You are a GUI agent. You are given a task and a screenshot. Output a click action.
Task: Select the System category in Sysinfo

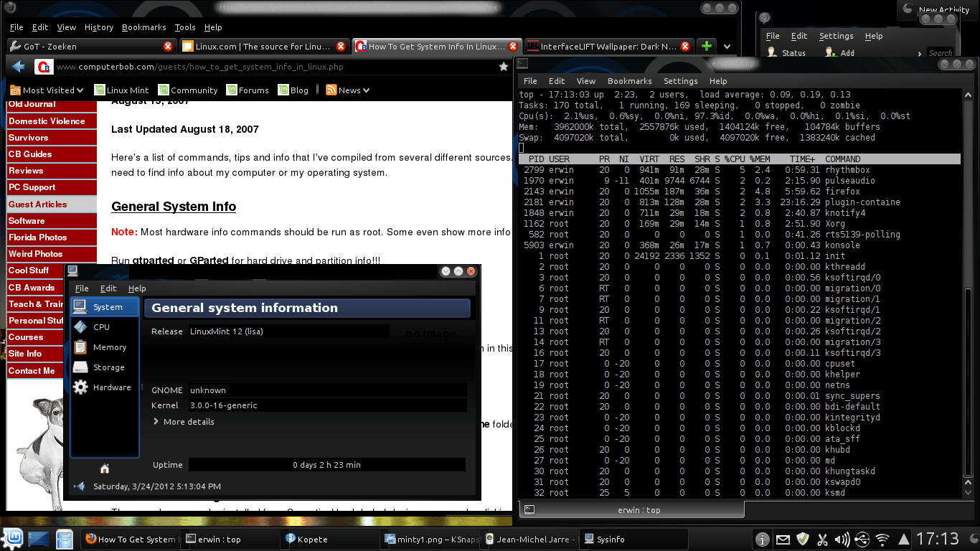(105, 307)
